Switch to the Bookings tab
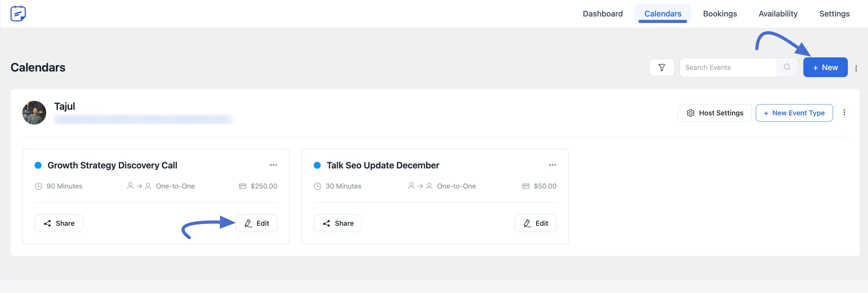This screenshot has height=293, width=868. (720, 14)
